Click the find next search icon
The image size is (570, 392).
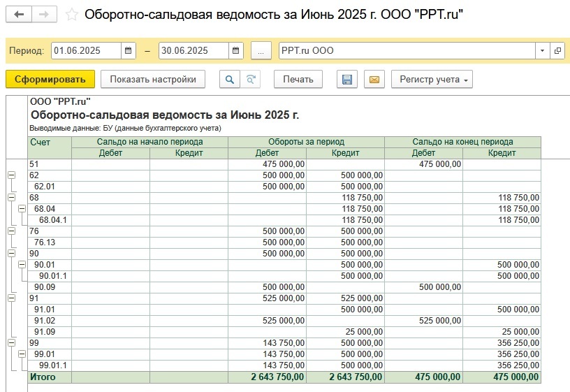(x=251, y=79)
